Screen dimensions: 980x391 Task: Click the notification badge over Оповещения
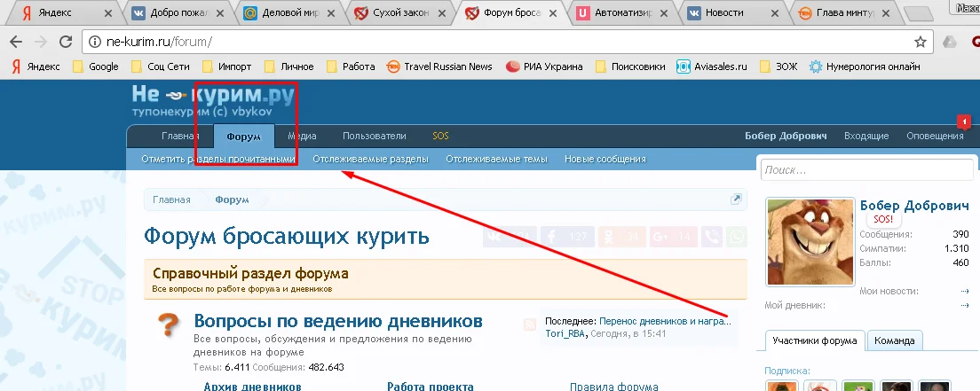point(964,120)
